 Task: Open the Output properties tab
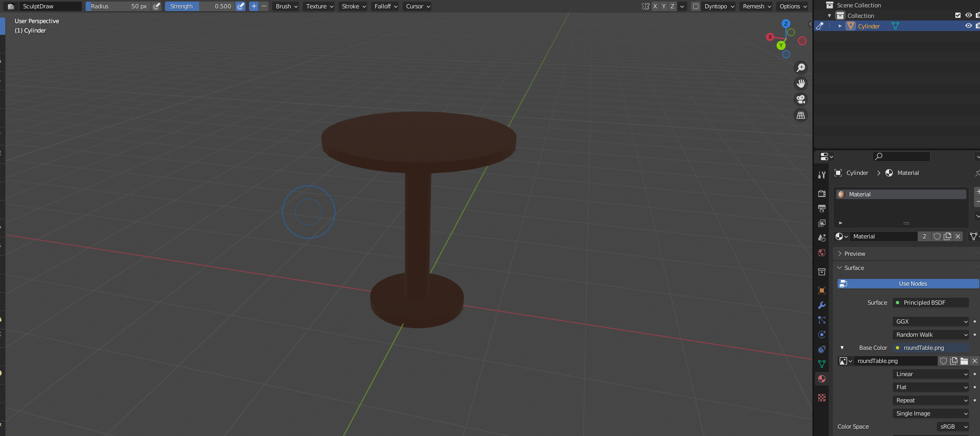(x=822, y=209)
